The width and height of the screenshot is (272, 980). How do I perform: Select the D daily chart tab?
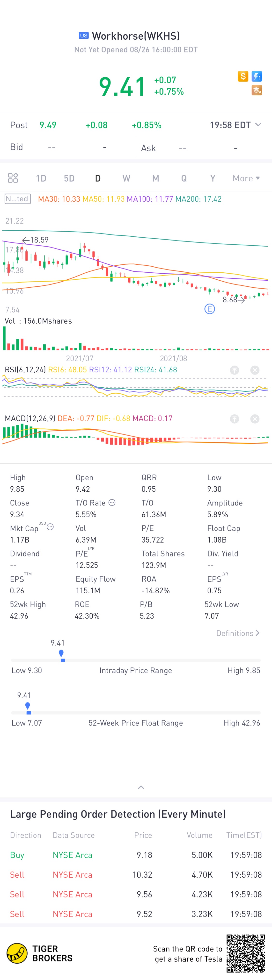pyautogui.click(x=98, y=178)
